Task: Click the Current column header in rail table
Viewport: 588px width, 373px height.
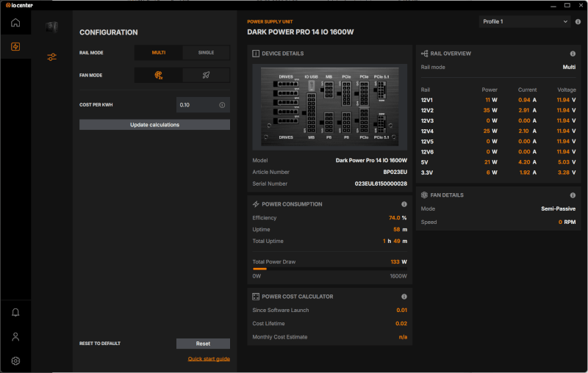Action: 527,90
